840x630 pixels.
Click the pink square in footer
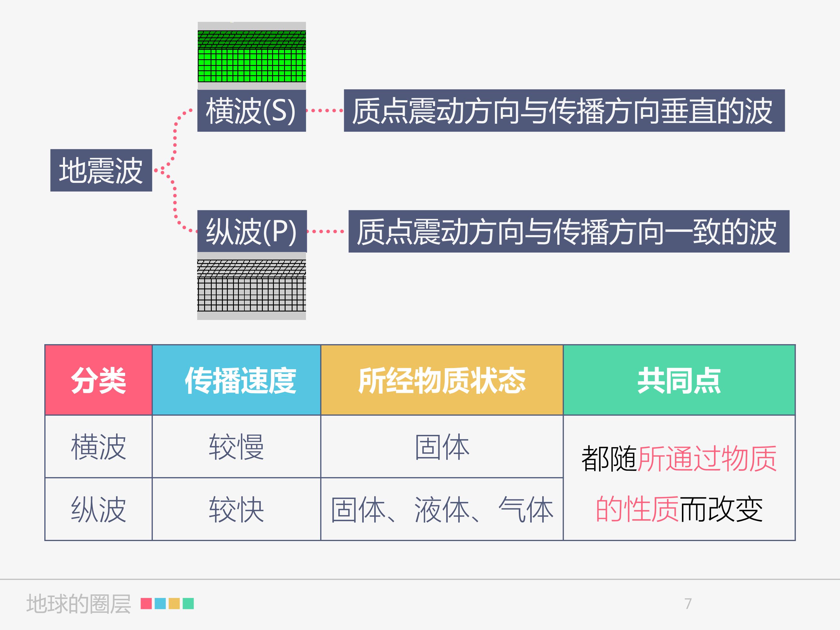pos(146,603)
